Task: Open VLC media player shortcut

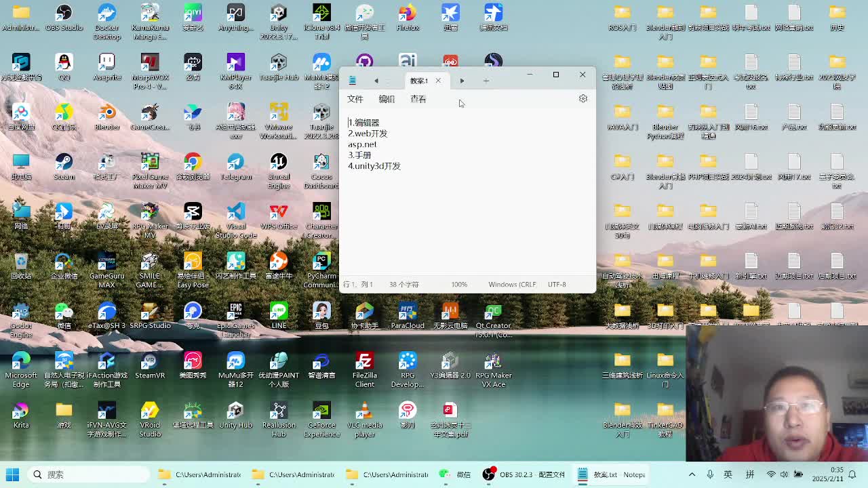Action: click(364, 419)
